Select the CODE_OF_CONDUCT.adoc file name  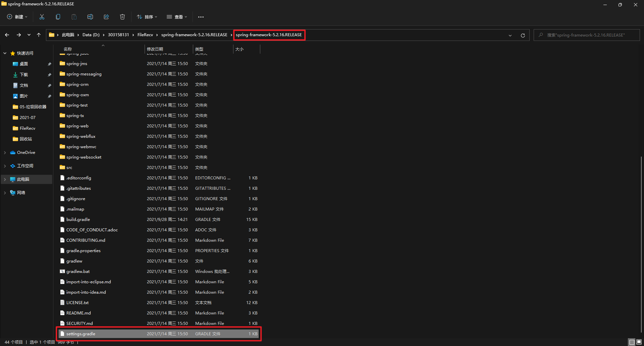[92, 230]
